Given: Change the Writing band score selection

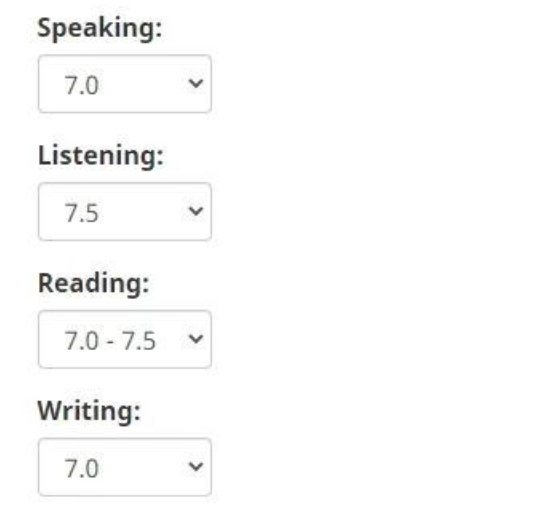Looking at the screenshot, I should (x=125, y=467).
